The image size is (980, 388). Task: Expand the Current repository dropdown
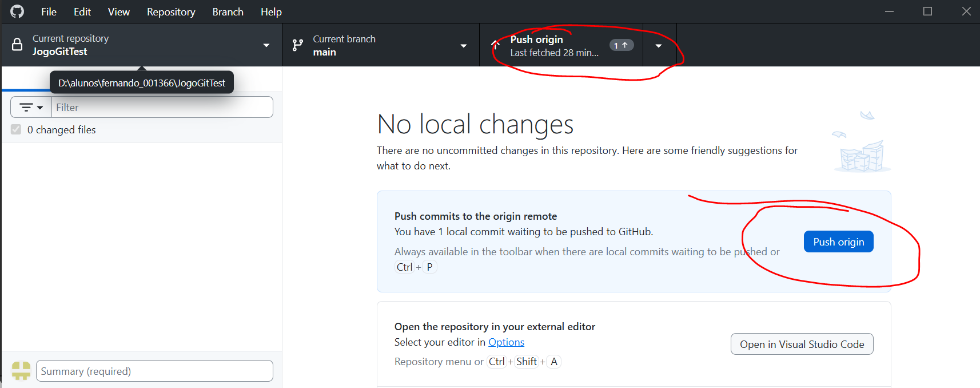pyautogui.click(x=266, y=45)
